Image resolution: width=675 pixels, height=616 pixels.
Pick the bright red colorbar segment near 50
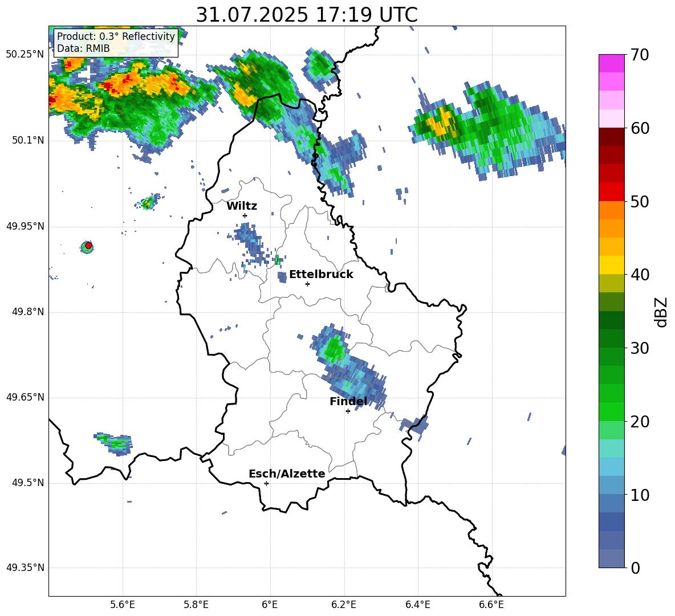pyautogui.click(x=611, y=191)
